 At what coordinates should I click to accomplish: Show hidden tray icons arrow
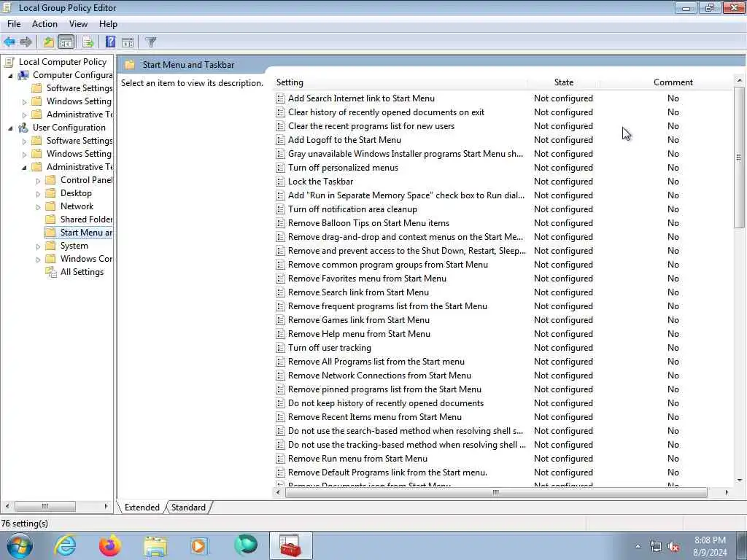click(638, 547)
